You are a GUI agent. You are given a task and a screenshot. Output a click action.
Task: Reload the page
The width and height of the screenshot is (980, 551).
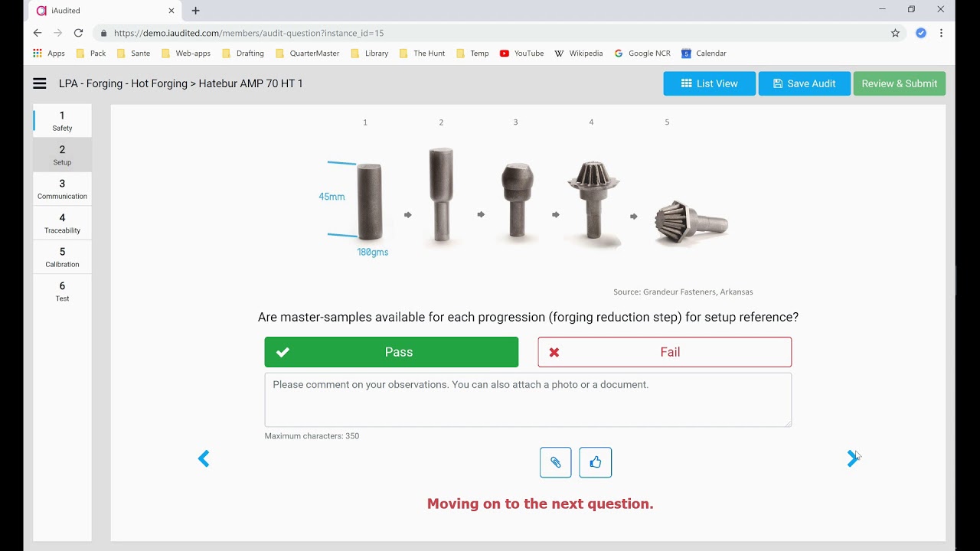78,33
